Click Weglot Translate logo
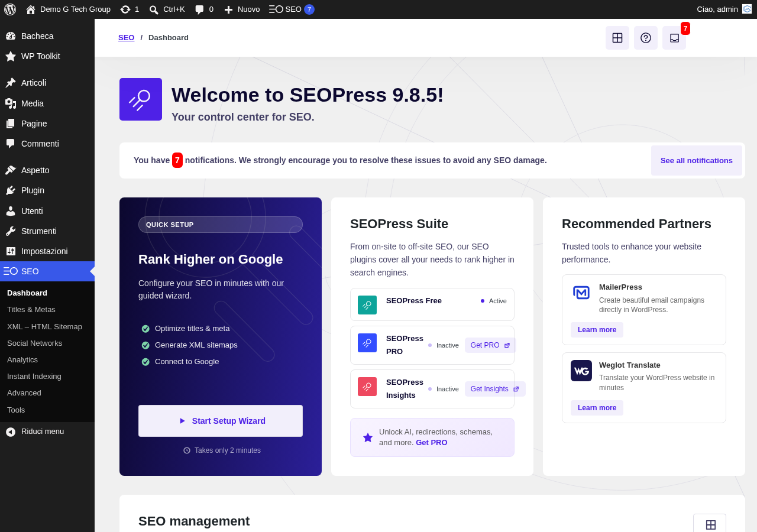 tap(581, 371)
